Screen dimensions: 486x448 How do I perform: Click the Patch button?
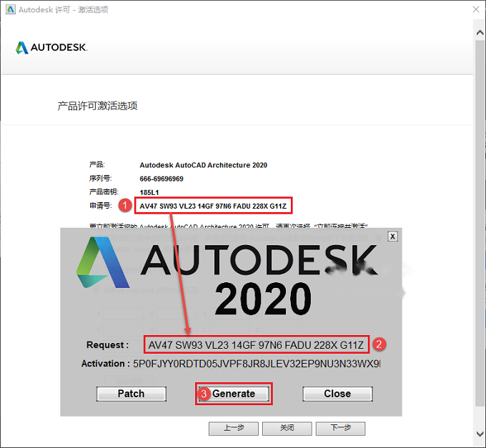click(x=131, y=394)
